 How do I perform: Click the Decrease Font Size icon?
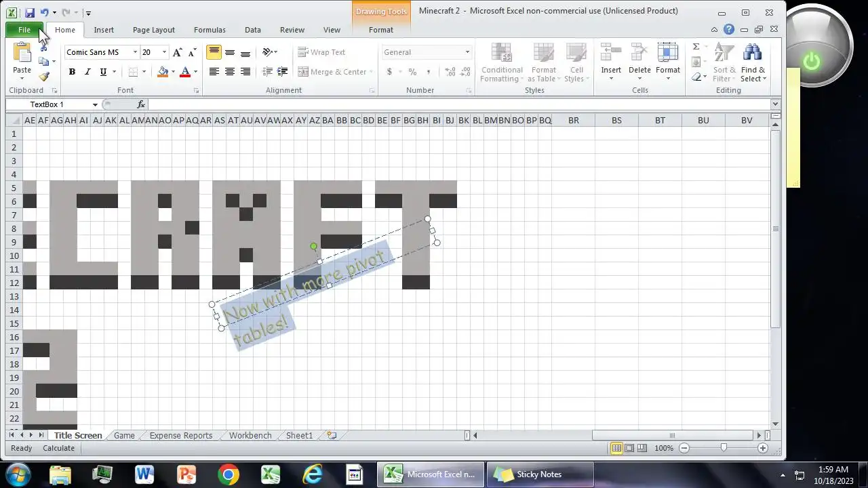pyautogui.click(x=192, y=52)
